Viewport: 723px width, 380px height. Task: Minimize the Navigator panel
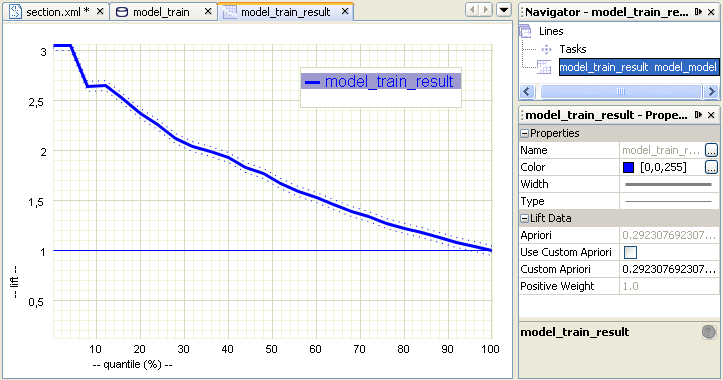(x=699, y=12)
